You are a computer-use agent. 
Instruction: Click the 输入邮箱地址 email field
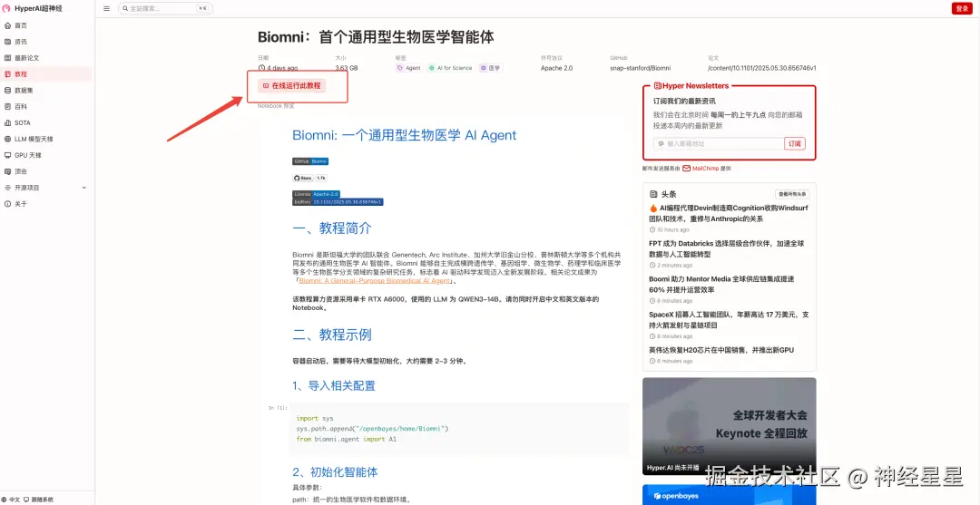tap(719, 143)
